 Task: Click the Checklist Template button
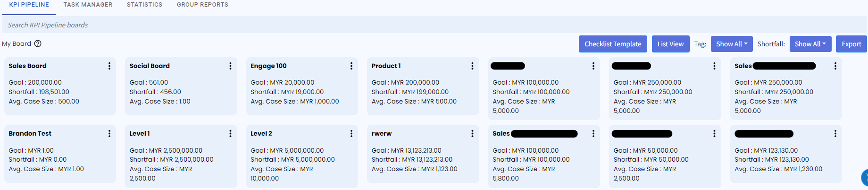coord(613,44)
